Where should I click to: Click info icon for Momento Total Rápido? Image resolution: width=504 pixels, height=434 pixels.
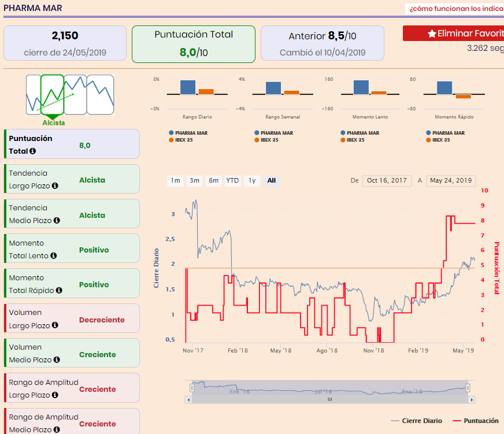click(59, 290)
